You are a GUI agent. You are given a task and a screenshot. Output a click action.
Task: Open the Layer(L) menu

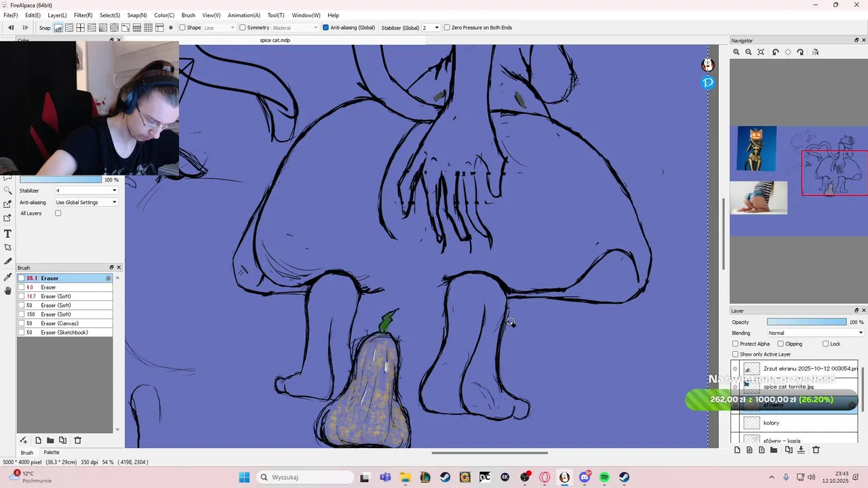coord(57,15)
